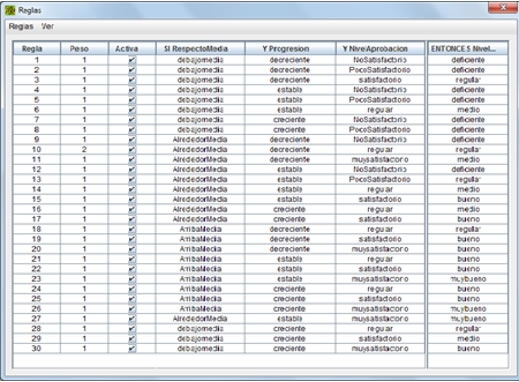
Task: Click muybueno result cell in rule 26
Action: click(x=468, y=309)
